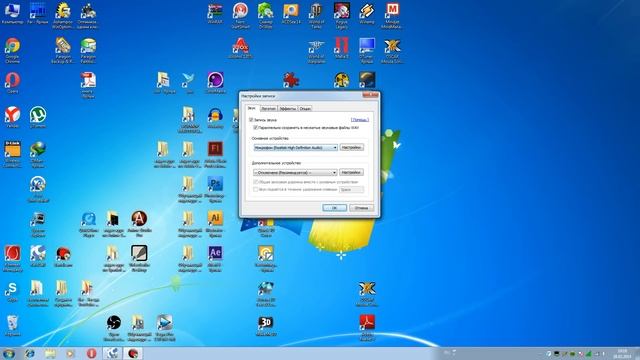Expand the primary sound device dropdown
Viewport: 640px width, 360px height.
click(296, 147)
